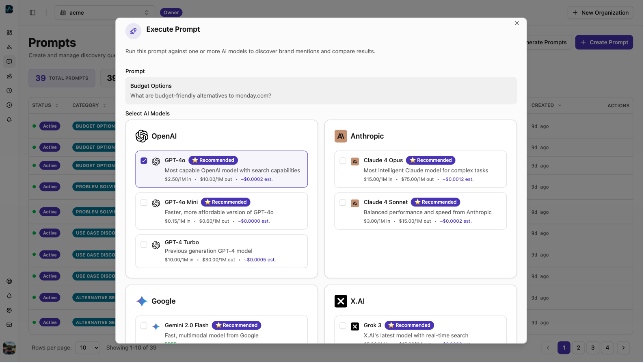Select the Gemini 2.0 Flash checkbox
This screenshot has width=644, height=363.
pos(144,326)
